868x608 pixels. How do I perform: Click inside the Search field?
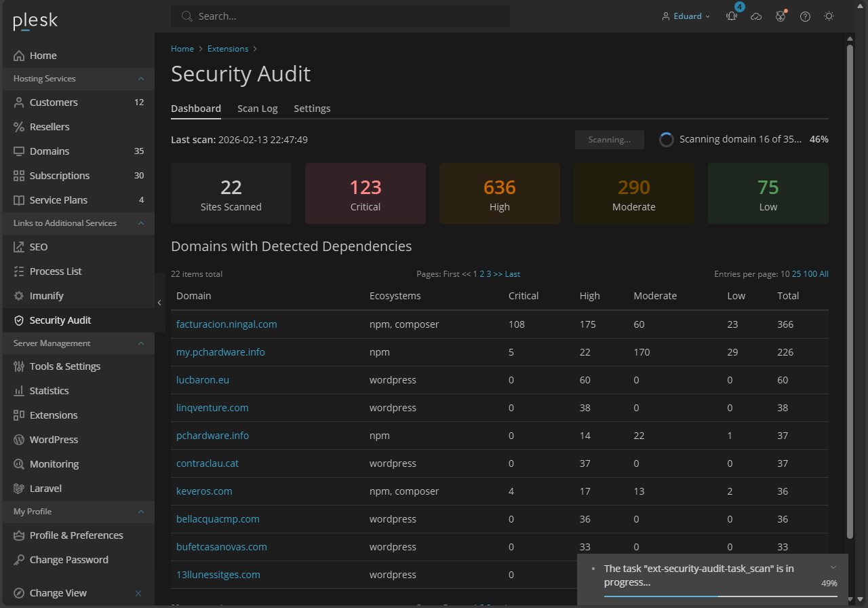(339, 16)
